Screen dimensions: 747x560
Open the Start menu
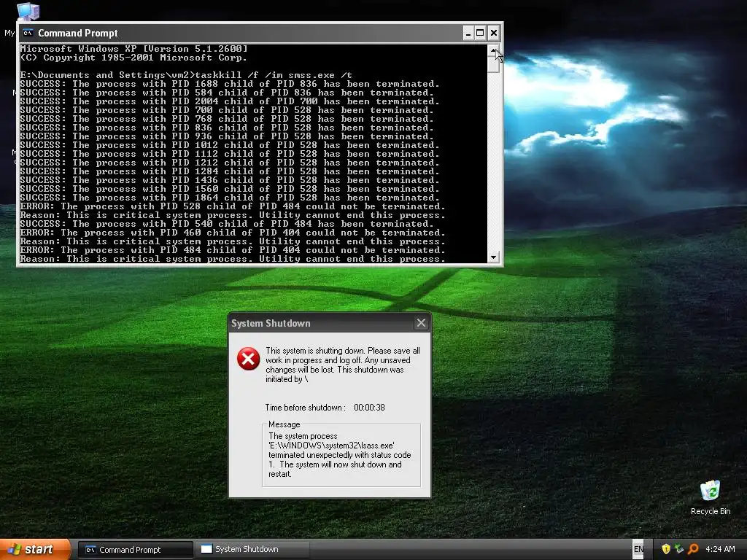pyautogui.click(x=35, y=549)
